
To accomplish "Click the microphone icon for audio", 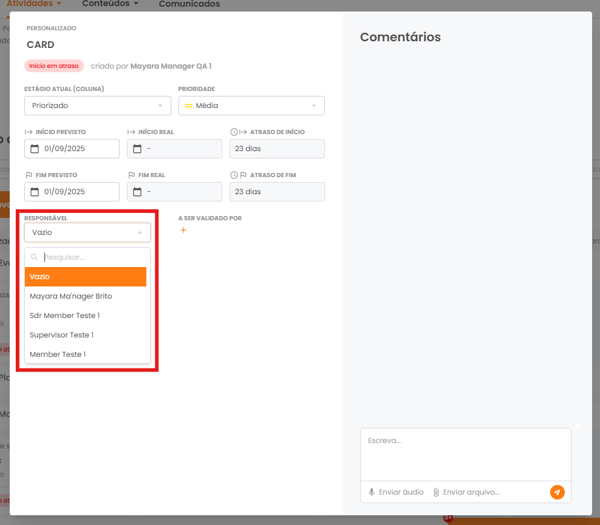I will point(372,492).
